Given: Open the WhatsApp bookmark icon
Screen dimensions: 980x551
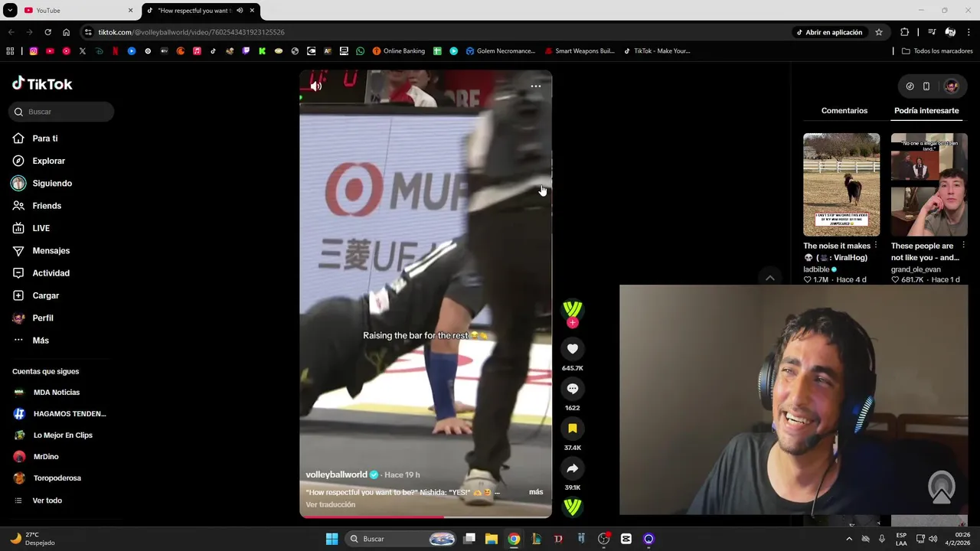Looking at the screenshot, I should (x=361, y=51).
